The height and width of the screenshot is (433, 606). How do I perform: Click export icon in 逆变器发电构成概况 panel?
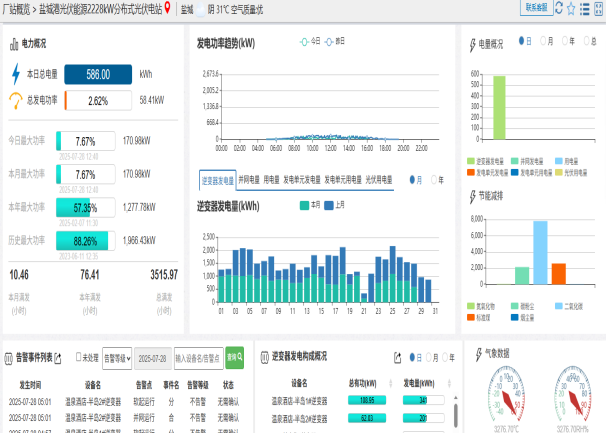(x=397, y=357)
